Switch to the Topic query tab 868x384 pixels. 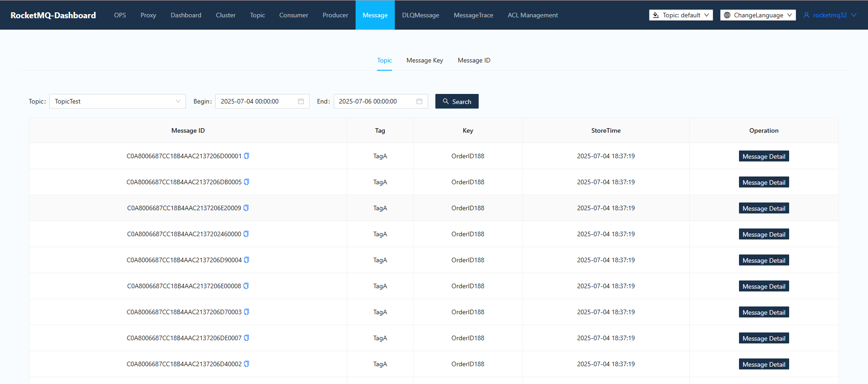pos(384,60)
